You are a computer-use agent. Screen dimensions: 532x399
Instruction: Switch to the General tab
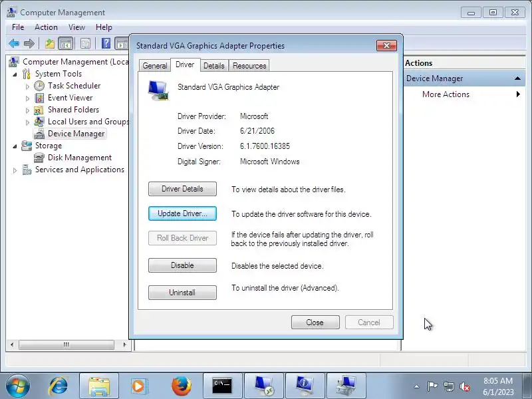[x=155, y=65]
